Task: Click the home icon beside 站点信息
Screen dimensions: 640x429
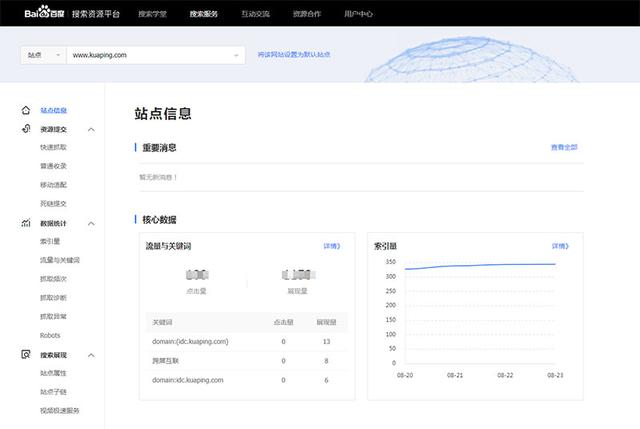Action: point(26,110)
